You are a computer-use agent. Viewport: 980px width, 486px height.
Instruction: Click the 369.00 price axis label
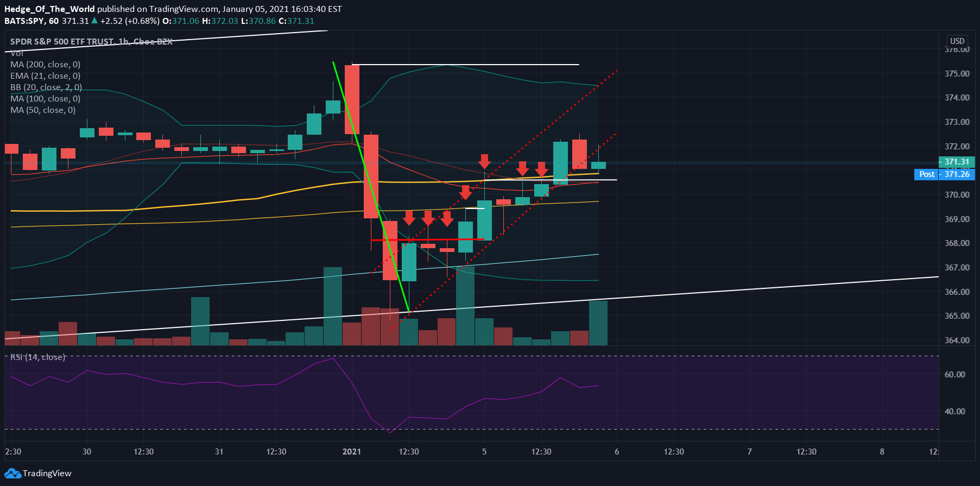click(957, 219)
